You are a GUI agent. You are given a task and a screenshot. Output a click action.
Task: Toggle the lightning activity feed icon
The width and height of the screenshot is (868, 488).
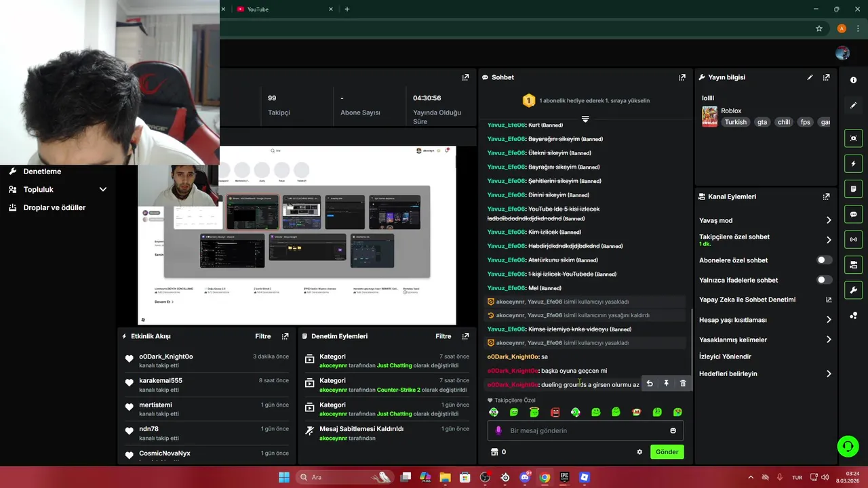[x=853, y=163]
